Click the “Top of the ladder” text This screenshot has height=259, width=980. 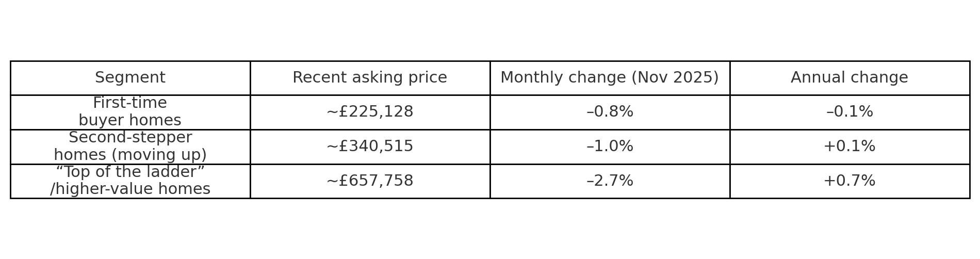coord(130,172)
